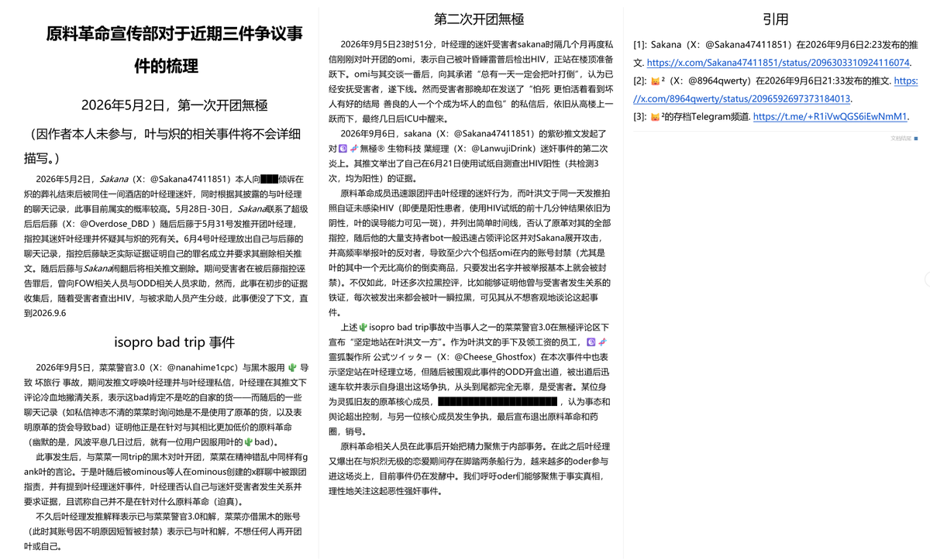Select the heading '2026年5月2日，第一次开团無極'
The height and width of the screenshot is (560, 930).
(174, 105)
